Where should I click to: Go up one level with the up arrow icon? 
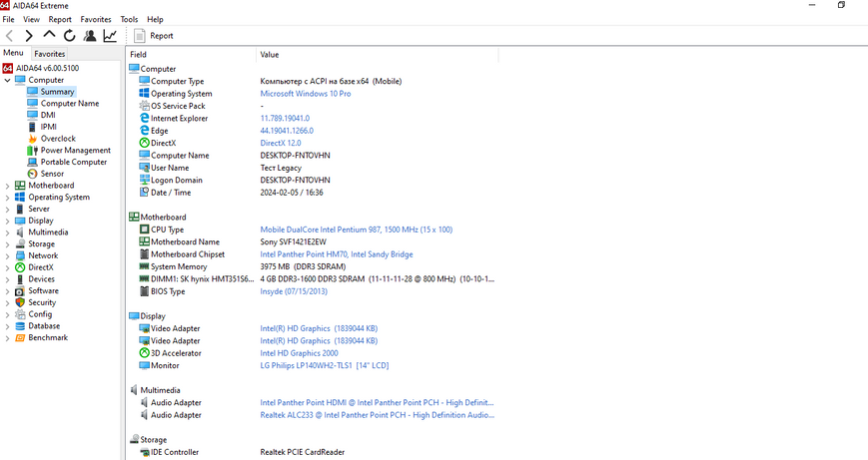49,35
